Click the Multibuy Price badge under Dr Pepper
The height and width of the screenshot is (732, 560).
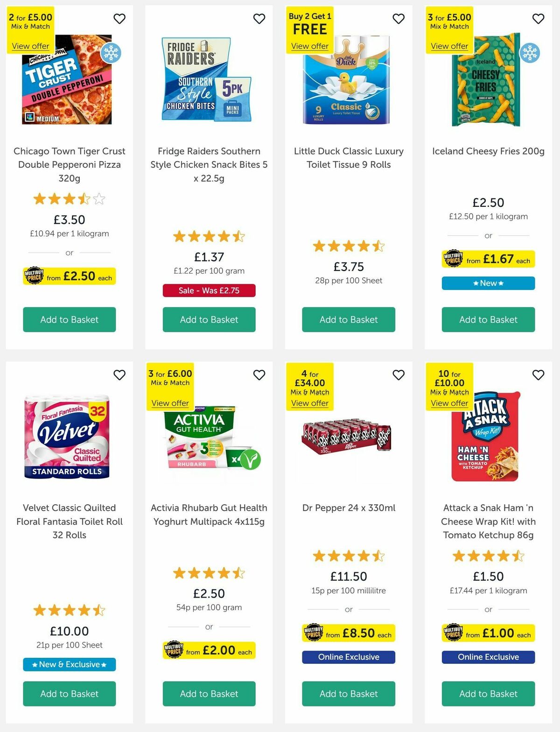point(349,633)
